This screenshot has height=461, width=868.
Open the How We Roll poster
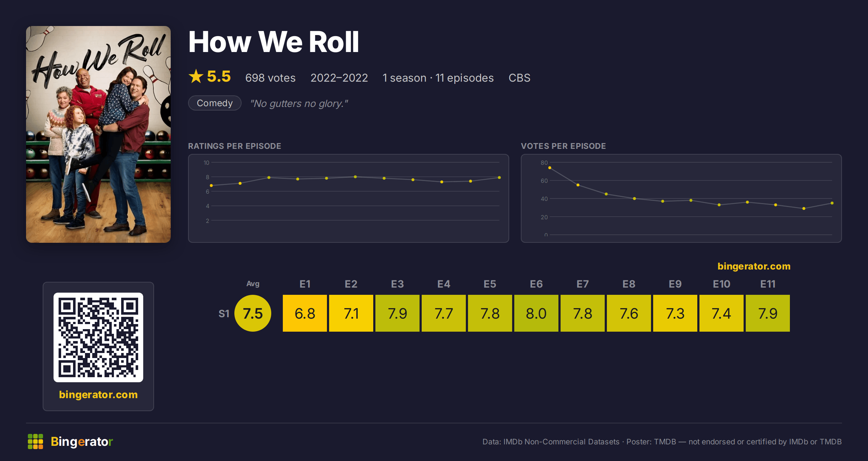click(98, 134)
